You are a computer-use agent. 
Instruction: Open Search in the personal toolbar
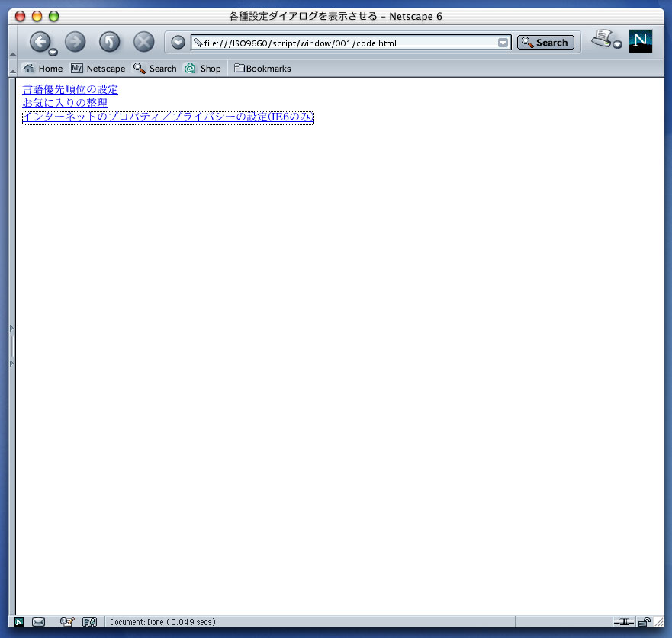155,69
